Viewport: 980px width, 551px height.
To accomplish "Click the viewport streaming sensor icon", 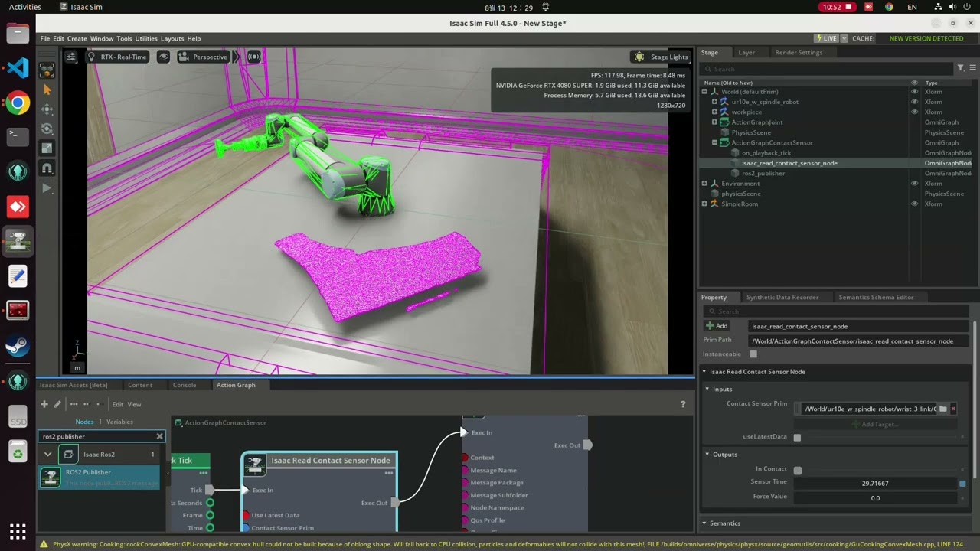I will pos(254,57).
